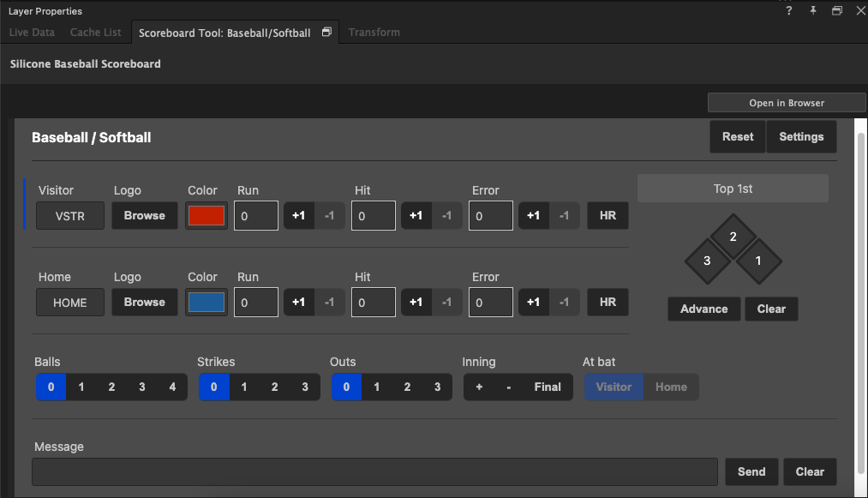The height and width of the screenshot is (498, 868).
Task: Switch at bat to Home
Action: (x=671, y=387)
